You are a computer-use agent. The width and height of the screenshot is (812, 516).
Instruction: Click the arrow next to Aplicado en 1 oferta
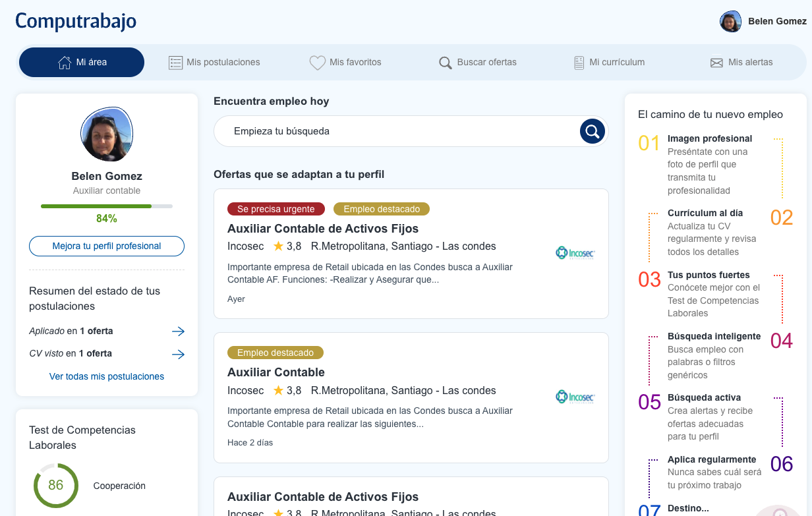pos(178,331)
